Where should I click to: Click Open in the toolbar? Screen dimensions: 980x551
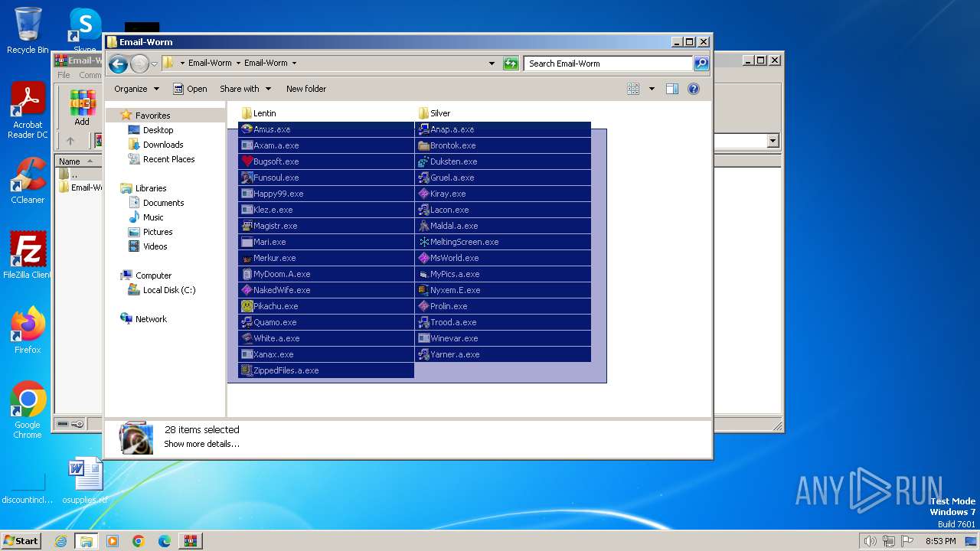(x=190, y=89)
